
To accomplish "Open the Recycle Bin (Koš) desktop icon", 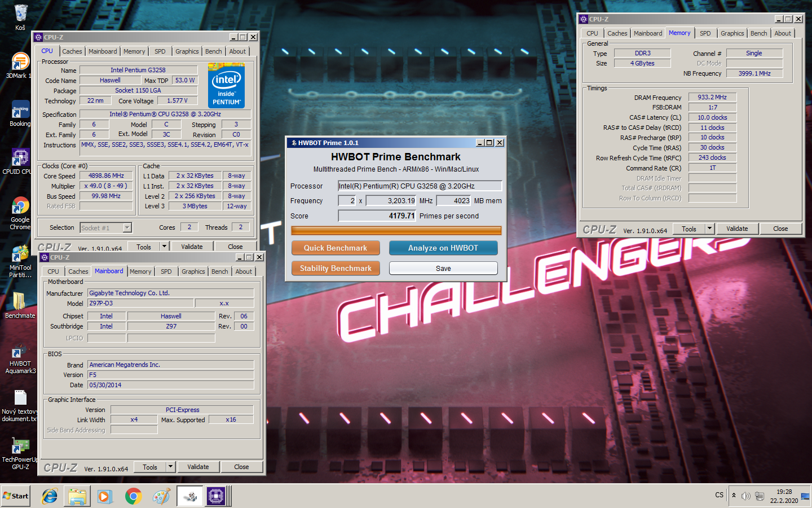I will [20, 17].
